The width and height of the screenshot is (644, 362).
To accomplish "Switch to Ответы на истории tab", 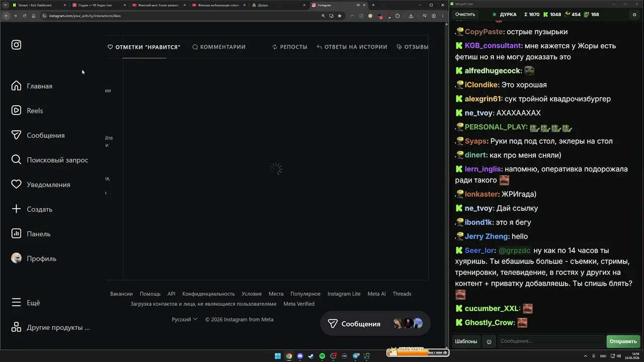I will (352, 47).
